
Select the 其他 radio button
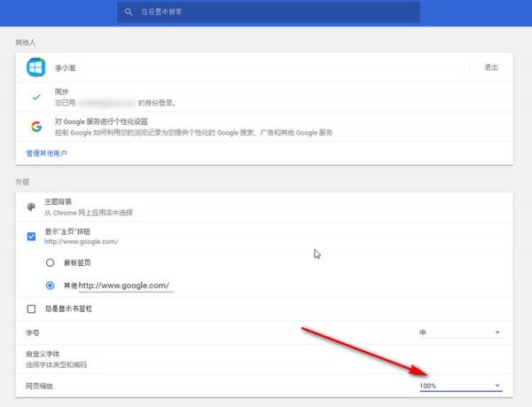point(51,286)
